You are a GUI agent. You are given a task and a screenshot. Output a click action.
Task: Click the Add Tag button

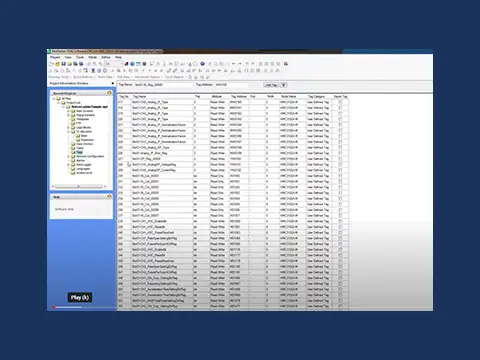(x=271, y=85)
